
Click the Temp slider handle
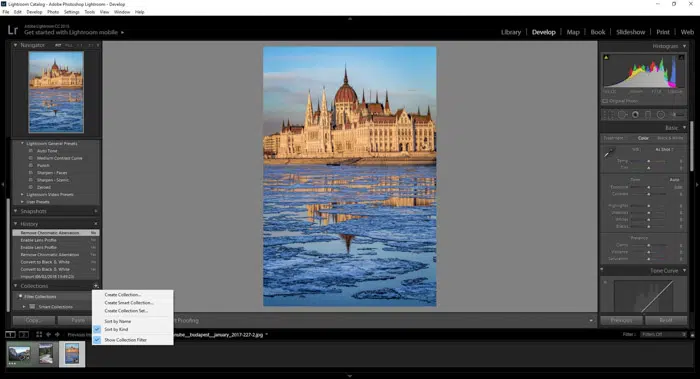649,161
